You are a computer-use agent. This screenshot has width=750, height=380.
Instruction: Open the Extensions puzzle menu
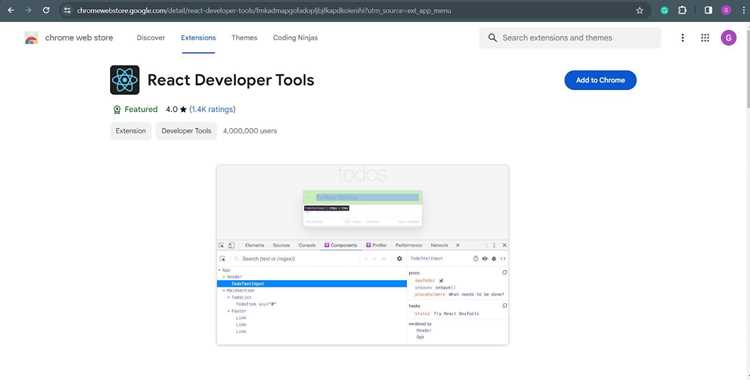[683, 10]
